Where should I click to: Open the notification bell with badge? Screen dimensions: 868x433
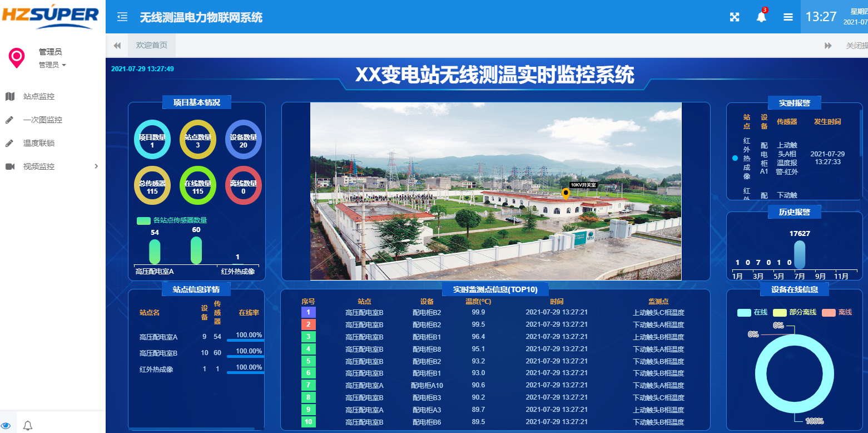[761, 17]
